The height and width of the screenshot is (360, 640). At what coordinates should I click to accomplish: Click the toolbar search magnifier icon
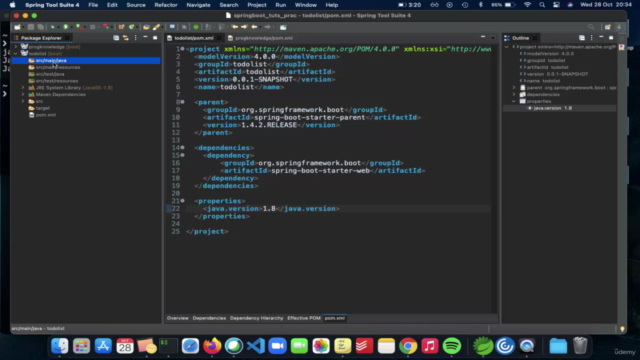(591, 27)
